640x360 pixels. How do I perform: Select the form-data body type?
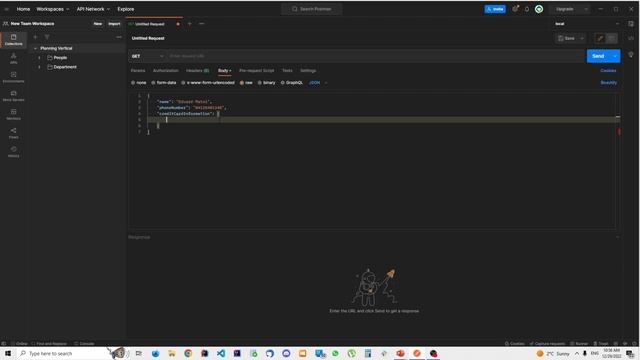[x=164, y=83]
